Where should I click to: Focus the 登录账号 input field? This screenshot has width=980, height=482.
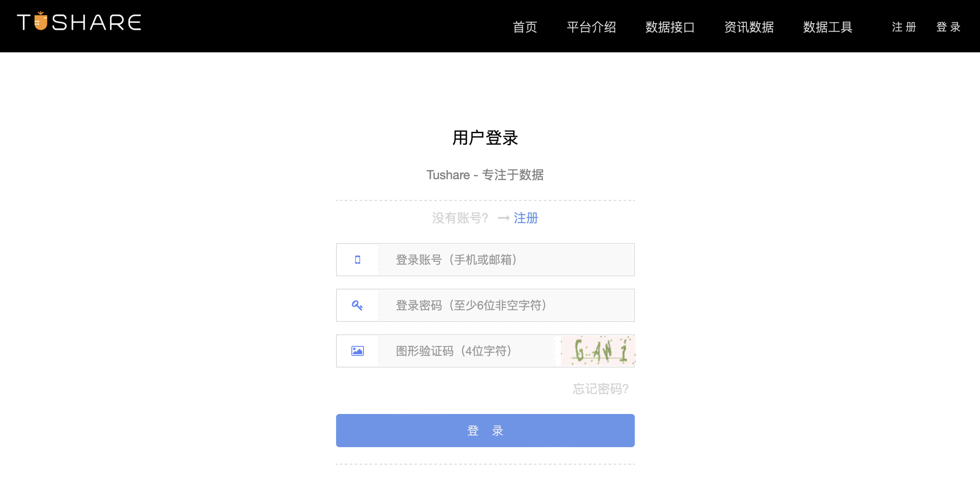tap(506, 260)
